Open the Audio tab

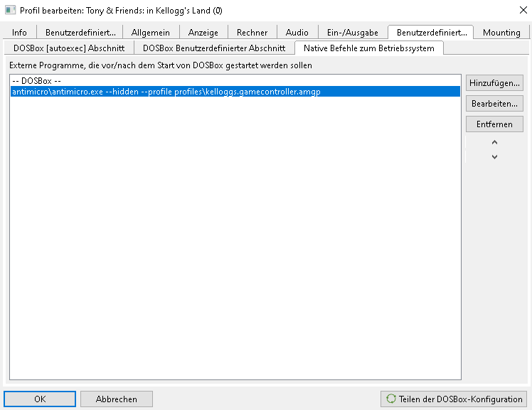(297, 33)
